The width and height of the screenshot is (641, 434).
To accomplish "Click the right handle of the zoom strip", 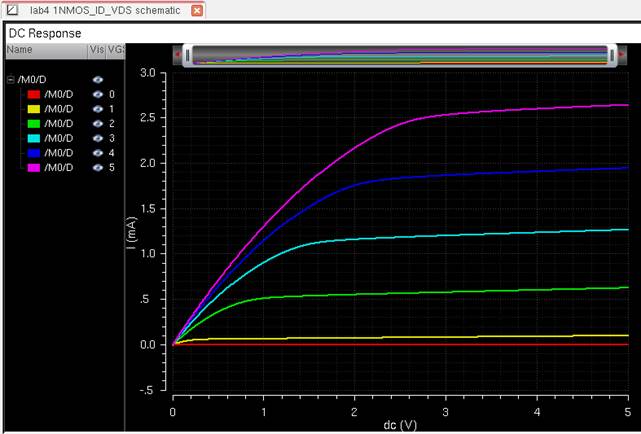I will (x=613, y=55).
